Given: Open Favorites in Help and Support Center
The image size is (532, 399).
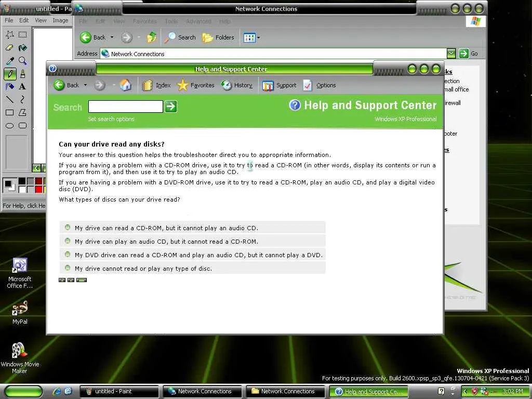Looking at the screenshot, I should 196,85.
